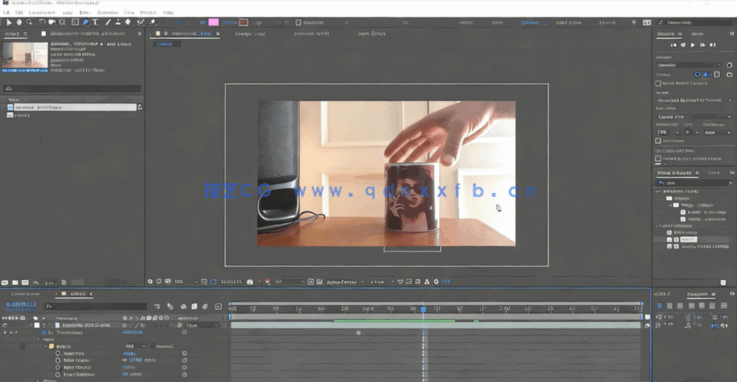Select the Rectangle shape tool
737x382 pixels.
75,22
